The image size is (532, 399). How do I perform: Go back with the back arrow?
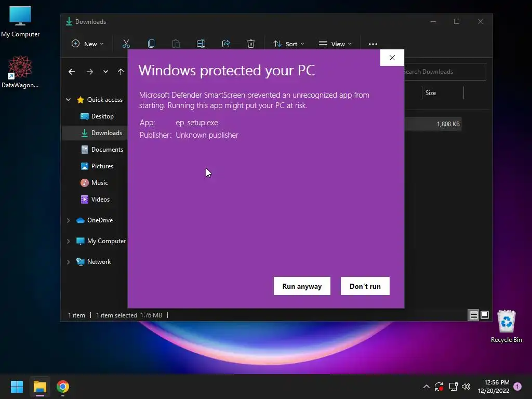72,72
